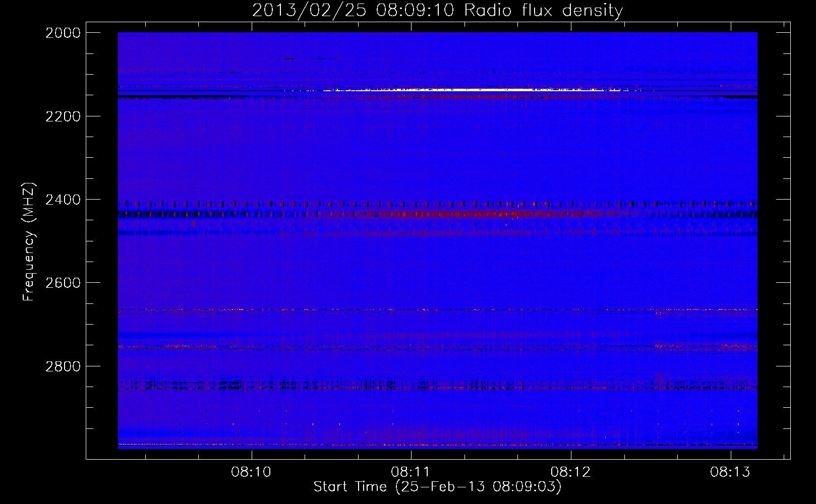This screenshot has width=816, height=504.
Task: Click the plot title '2013/02/25 08:09:10 Radio flux density'
Action: click(x=437, y=10)
